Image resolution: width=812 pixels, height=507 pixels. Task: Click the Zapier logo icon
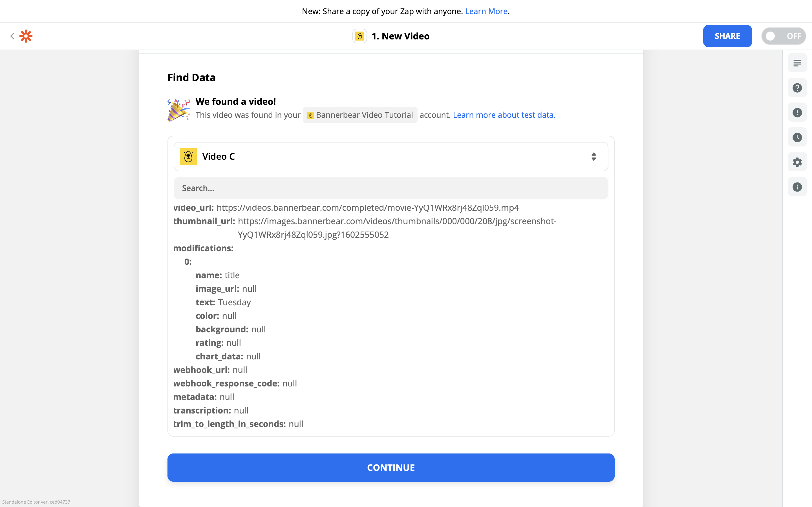click(x=26, y=36)
